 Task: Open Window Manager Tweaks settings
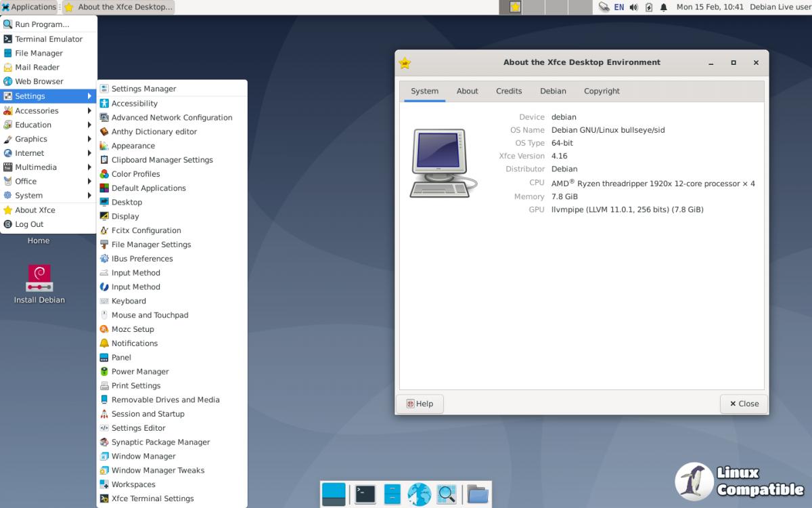158,471
